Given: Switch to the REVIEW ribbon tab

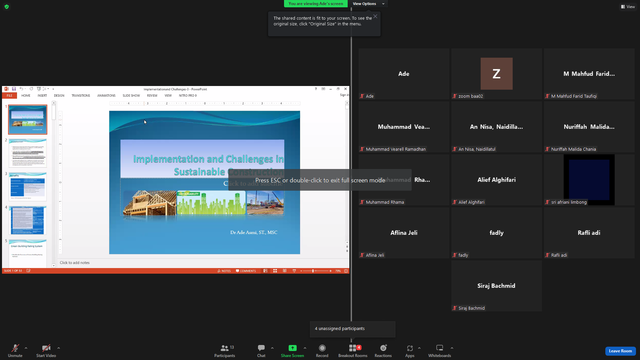Looking at the screenshot, I should (152, 96).
